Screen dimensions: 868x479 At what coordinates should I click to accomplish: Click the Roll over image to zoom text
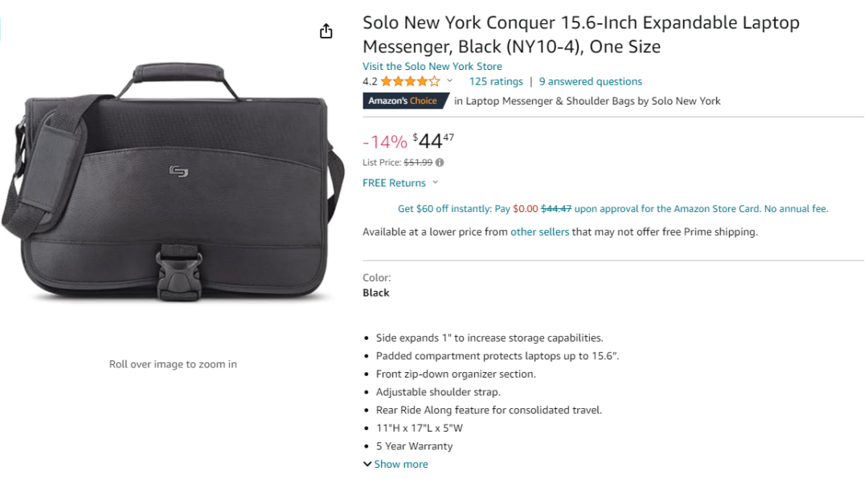(x=173, y=364)
